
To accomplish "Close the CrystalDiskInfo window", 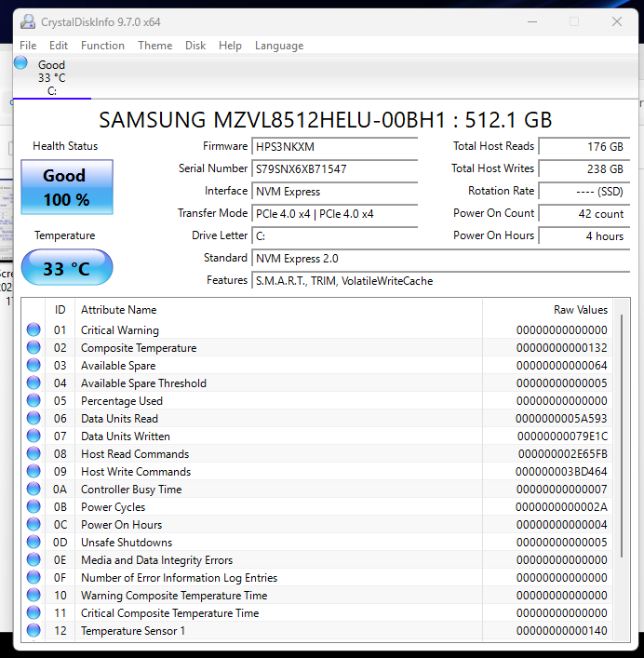I will tap(617, 21).
